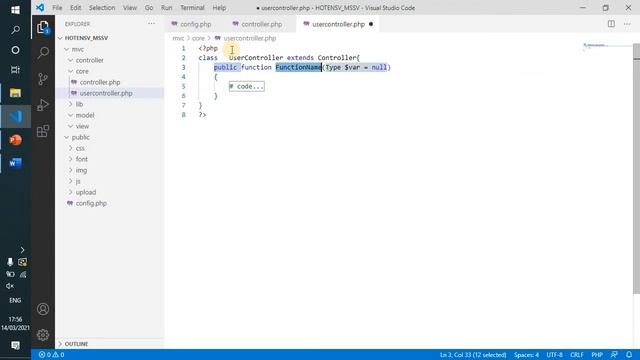Image resolution: width=640 pixels, height=360 pixels.
Task: Expand the OUTLINE section
Action: [x=76, y=344]
